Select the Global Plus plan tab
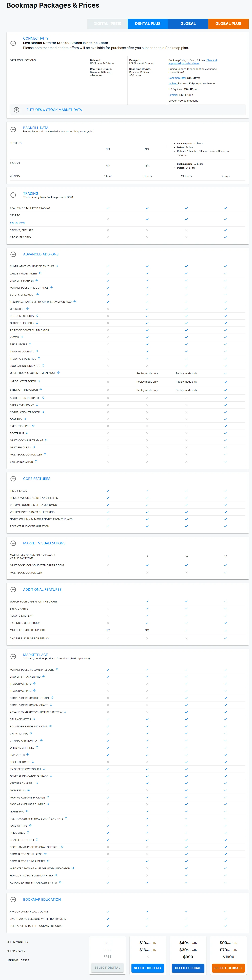252x980 pixels. click(228, 24)
